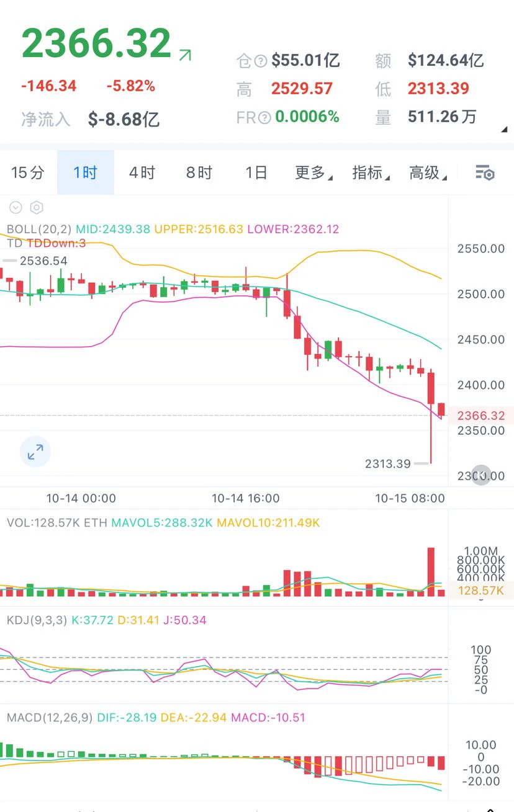Tap the help icon next to 仓
Image resolution: width=514 pixels, height=812 pixels.
click(261, 61)
